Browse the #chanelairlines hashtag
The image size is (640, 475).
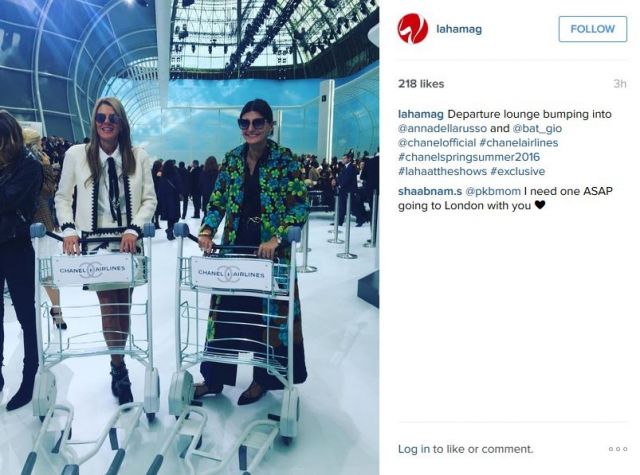(x=519, y=142)
